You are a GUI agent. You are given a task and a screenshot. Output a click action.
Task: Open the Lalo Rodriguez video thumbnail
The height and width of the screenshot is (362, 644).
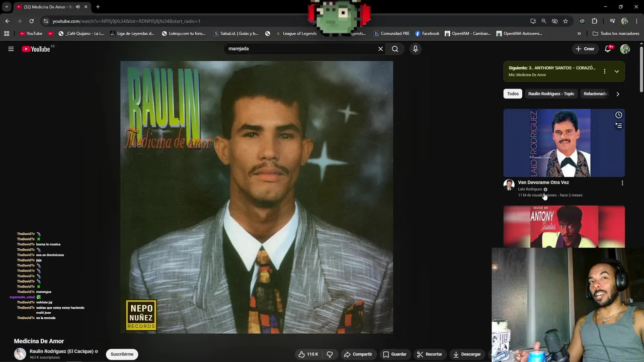(x=564, y=143)
